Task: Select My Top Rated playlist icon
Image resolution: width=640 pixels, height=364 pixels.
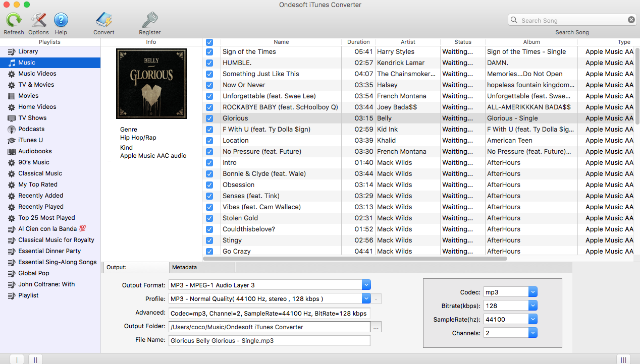Action: [12, 185]
